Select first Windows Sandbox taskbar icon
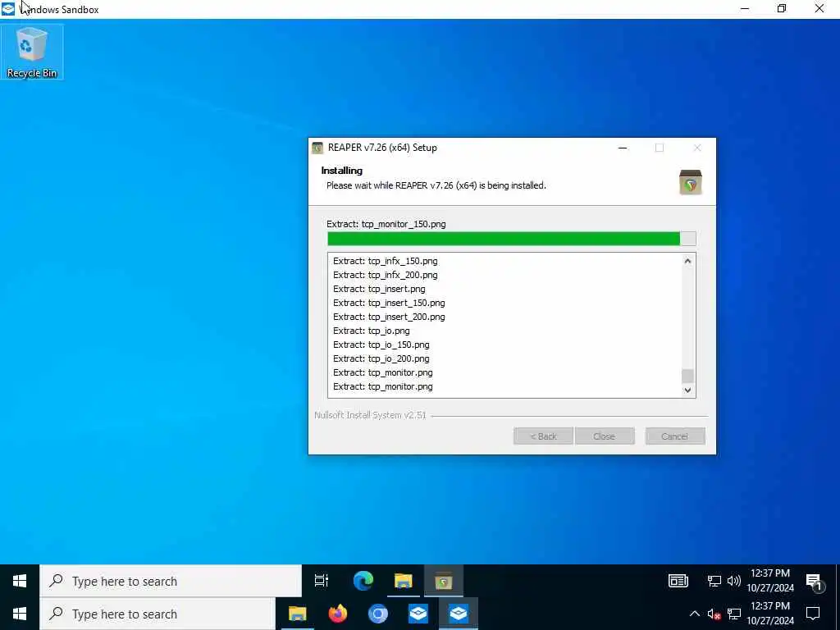Viewport: 840px width, 630px height. [418, 614]
